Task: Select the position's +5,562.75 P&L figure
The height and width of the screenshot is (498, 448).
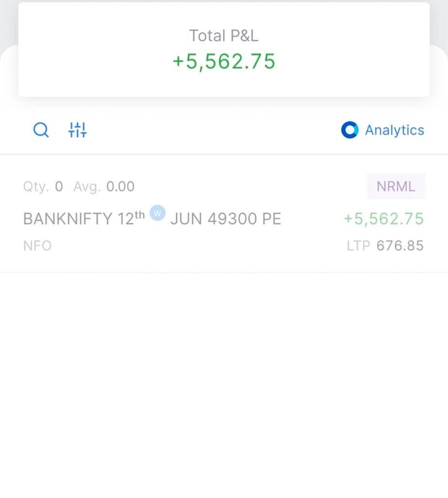Action: coord(384,219)
